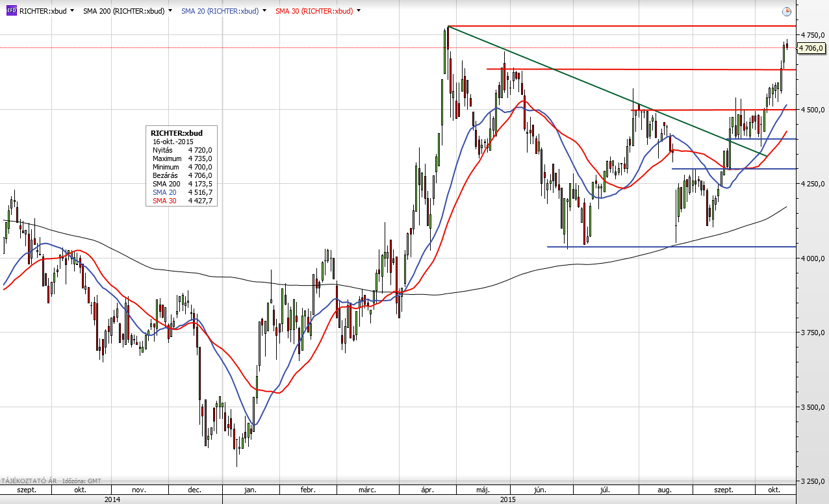Click the 3 750,0 price axis label
Viewport: 829px width, 504px height.
(x=812, y=333)
